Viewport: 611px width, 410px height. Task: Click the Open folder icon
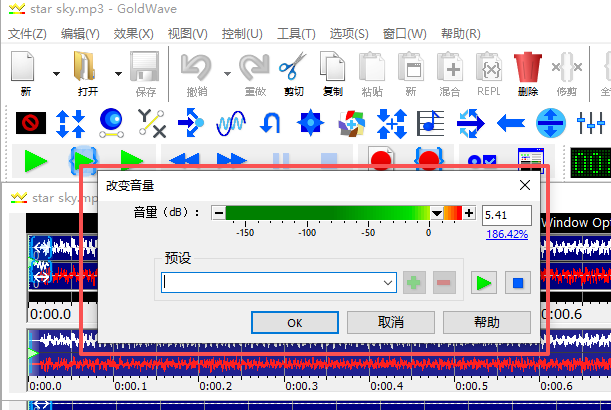pos(85,66)
